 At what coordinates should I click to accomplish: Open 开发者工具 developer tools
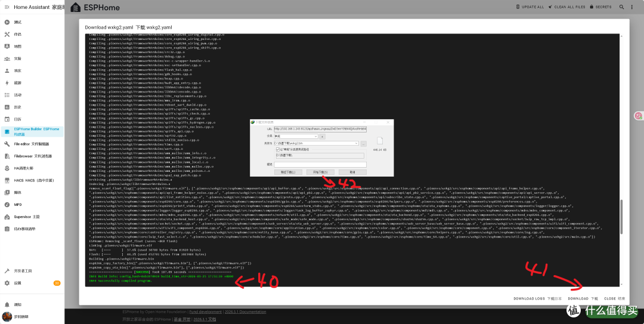tap(32, 271)
